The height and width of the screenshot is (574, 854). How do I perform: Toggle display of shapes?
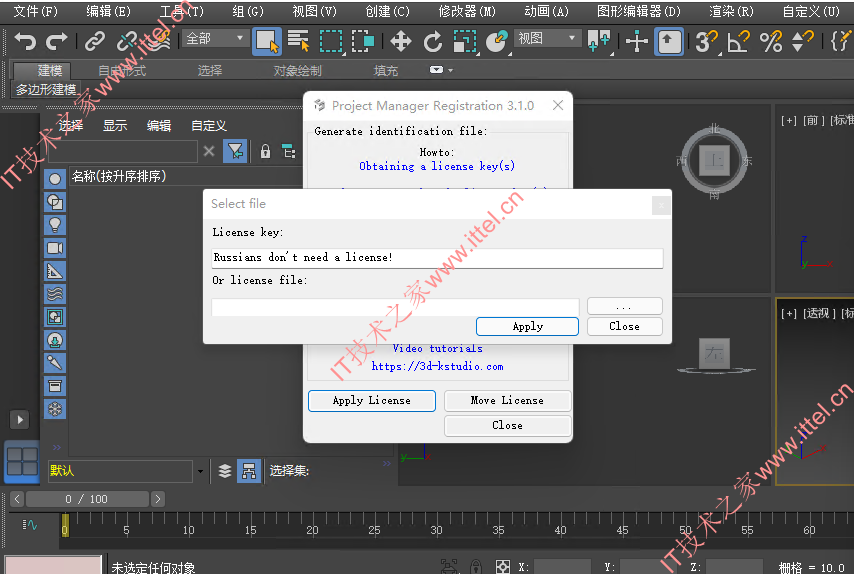point(55,202)
